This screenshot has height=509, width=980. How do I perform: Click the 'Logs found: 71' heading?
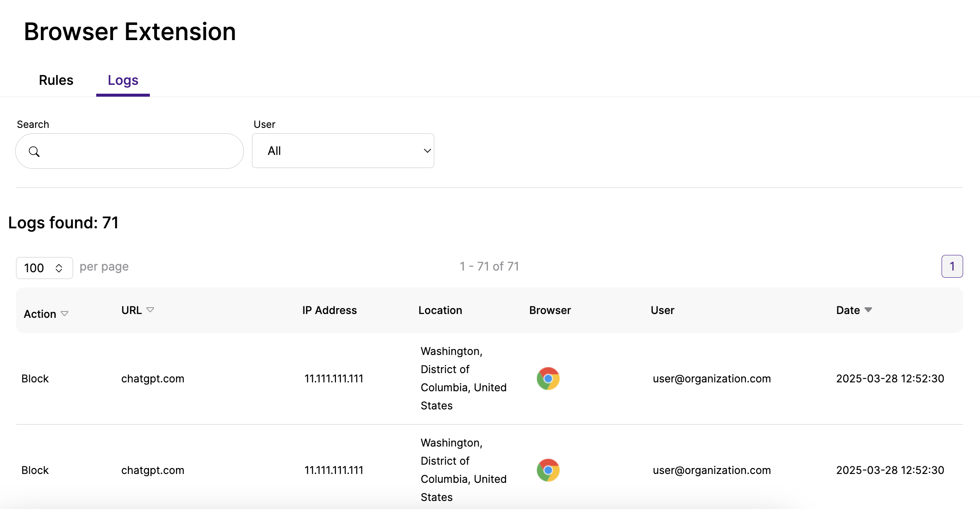pyautogui.click(x=63, y=223)
